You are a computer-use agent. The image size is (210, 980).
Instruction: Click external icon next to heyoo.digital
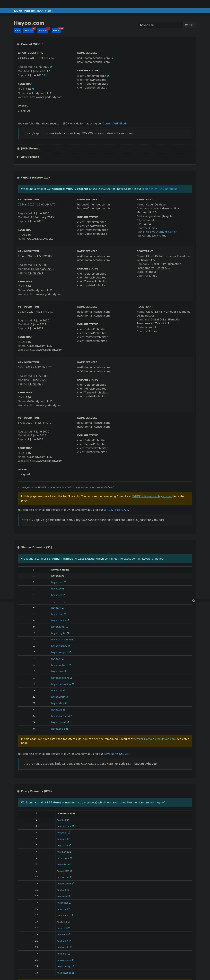pos(68,633)
